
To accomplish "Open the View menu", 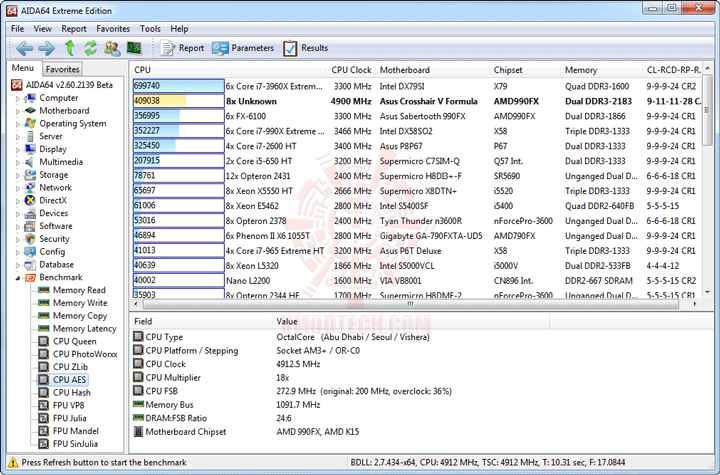I will [42, 28].
